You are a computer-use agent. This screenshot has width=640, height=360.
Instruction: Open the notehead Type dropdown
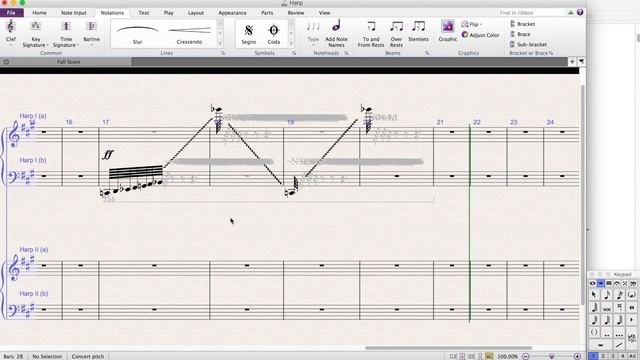click(x=313, y=32)
